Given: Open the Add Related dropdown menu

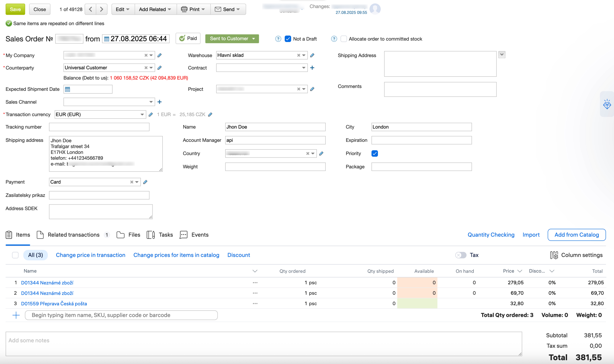Looking at the screenshot, I should pyautogui.click(x=155, y=9).
